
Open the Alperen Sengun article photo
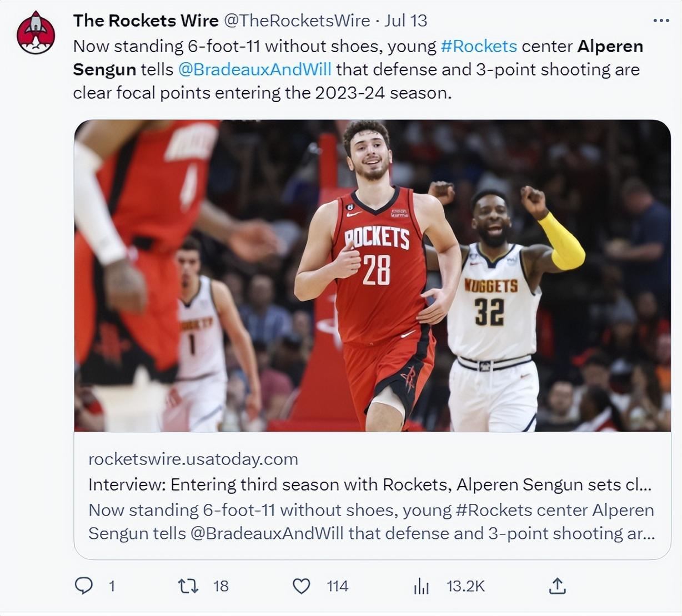(x=372, y=276)
